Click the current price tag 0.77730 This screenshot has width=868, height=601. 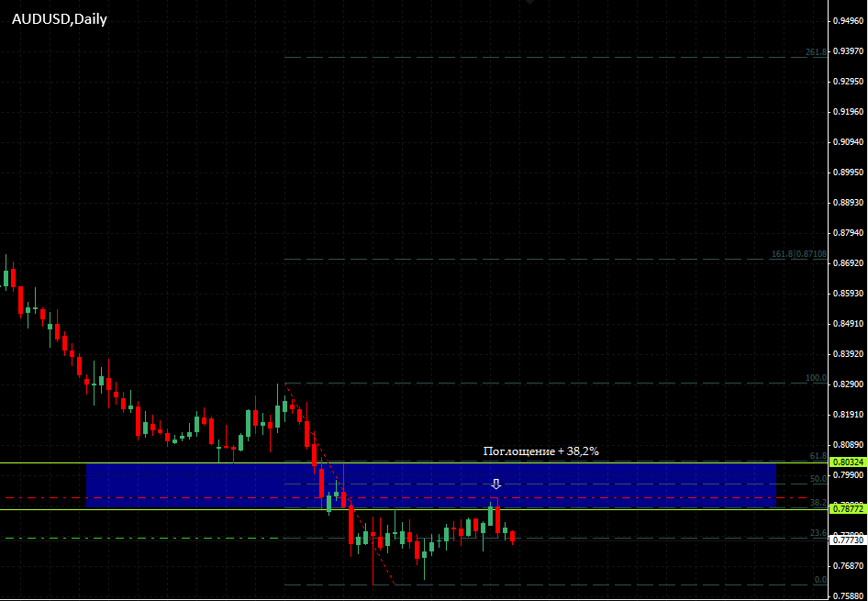[x=848, y=540]
